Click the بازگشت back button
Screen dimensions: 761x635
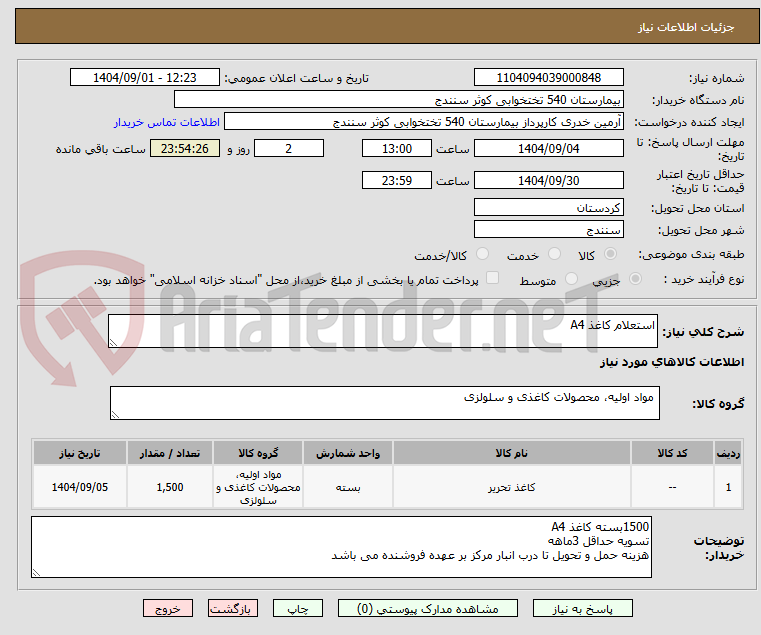pos(233,608)
